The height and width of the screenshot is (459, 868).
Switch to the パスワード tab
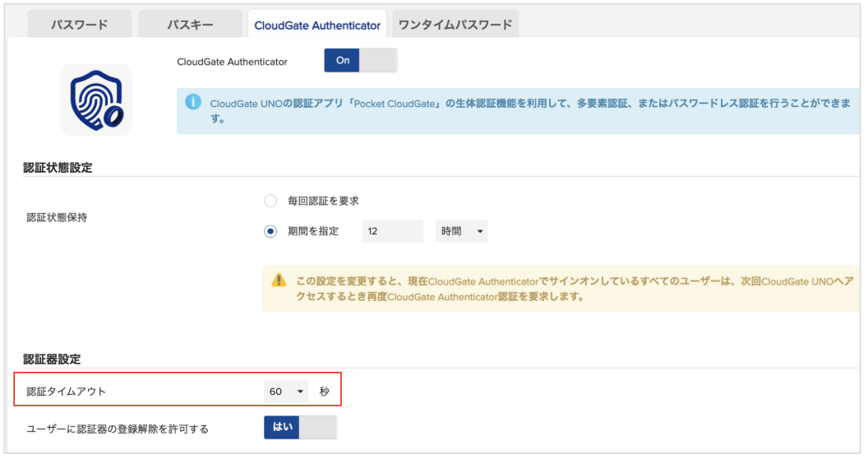(79, 25)
